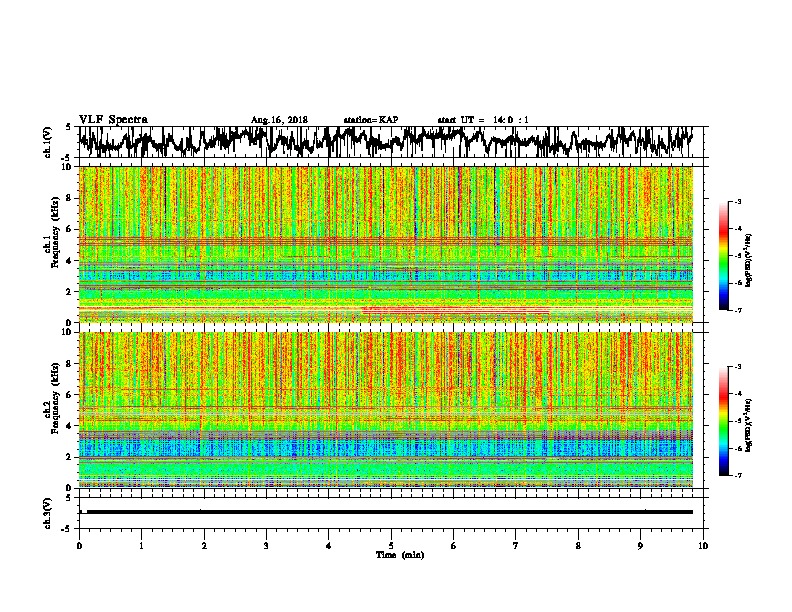Click time axis tick label "10"

pyautogui.click(x=703, y=545)
